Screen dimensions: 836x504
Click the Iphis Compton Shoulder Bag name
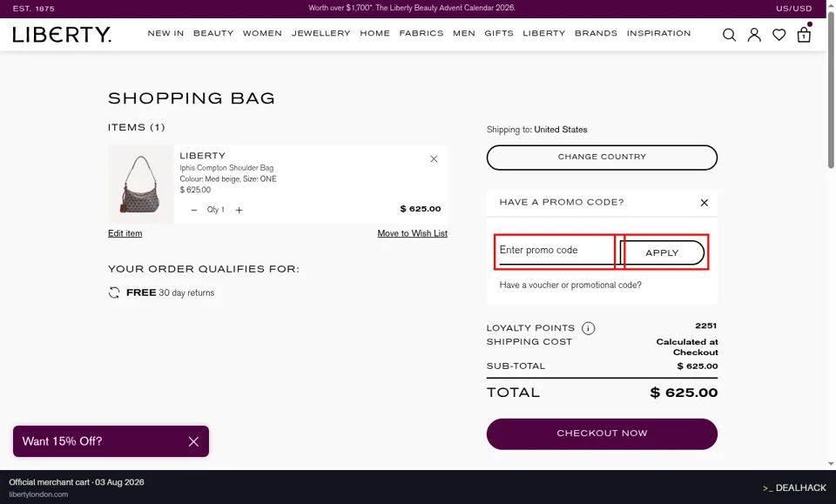226,168
